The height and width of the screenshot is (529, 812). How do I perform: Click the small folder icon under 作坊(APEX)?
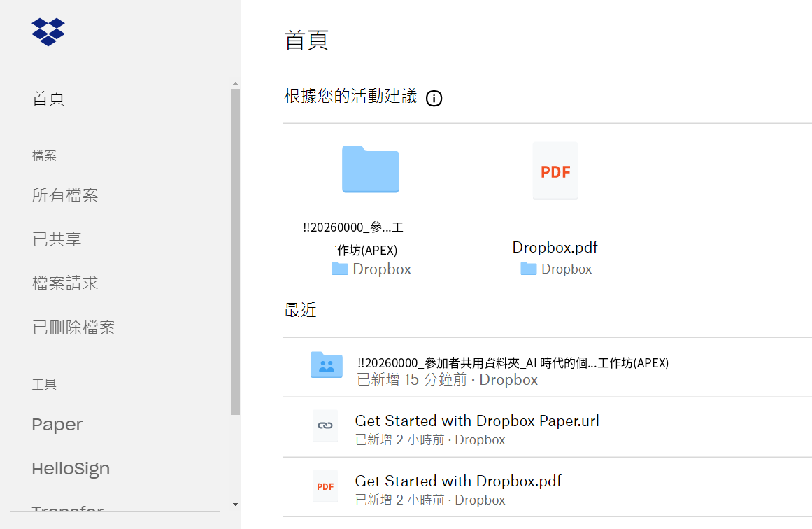[x=340, y=269]
